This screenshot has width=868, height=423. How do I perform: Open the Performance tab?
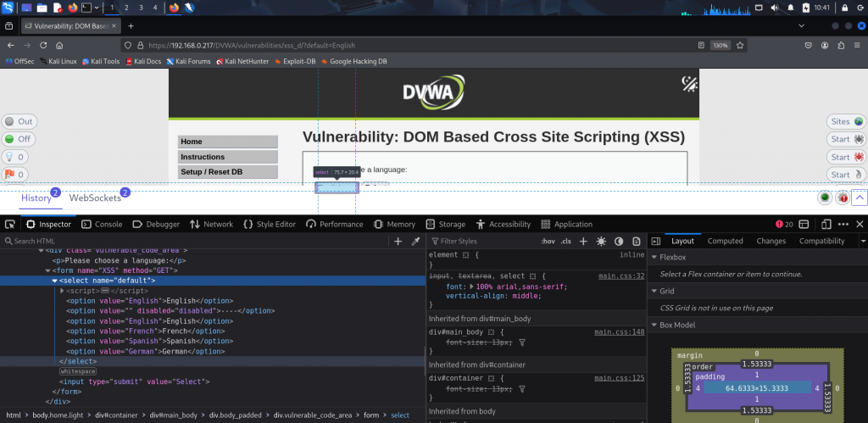[334, 225]
